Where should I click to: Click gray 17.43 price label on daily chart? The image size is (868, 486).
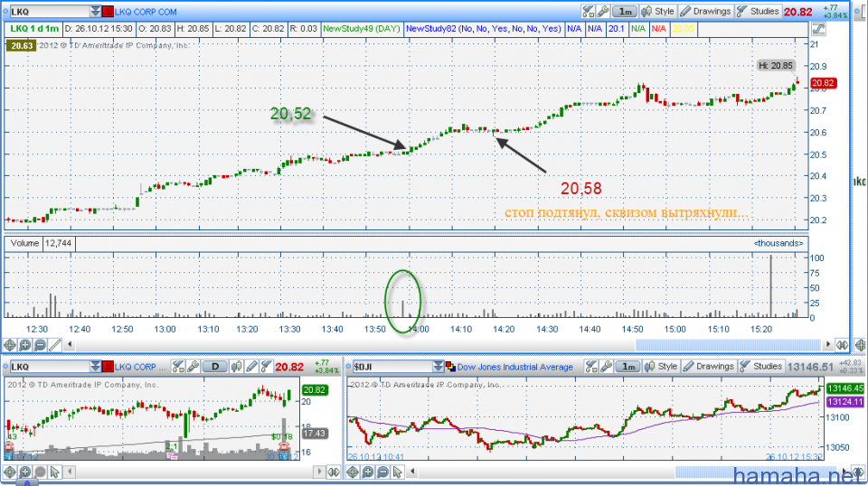click(x=314, y=434)
